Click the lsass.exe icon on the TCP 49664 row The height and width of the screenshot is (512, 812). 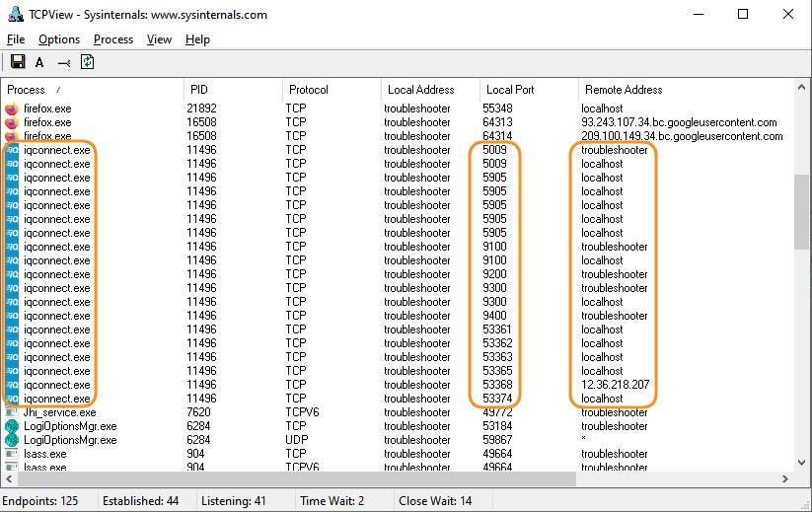click(x=12, y=454)
